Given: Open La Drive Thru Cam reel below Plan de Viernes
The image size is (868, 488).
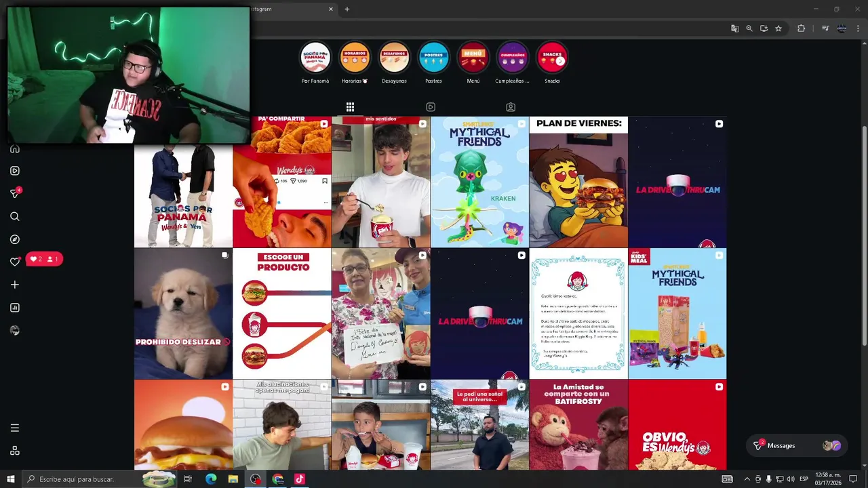Looking at the screenshot, I should coord(677,182).
